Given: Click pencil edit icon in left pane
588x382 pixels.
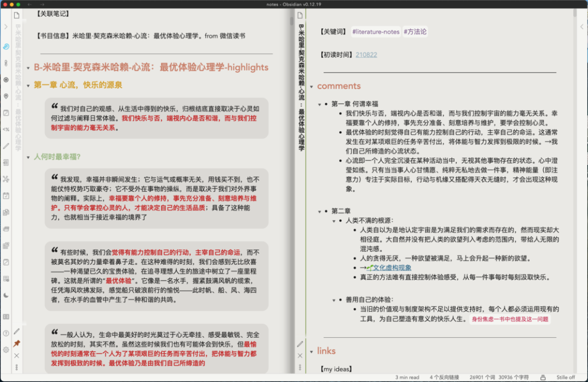Looking at the screenshot, I should pos(17,331).
